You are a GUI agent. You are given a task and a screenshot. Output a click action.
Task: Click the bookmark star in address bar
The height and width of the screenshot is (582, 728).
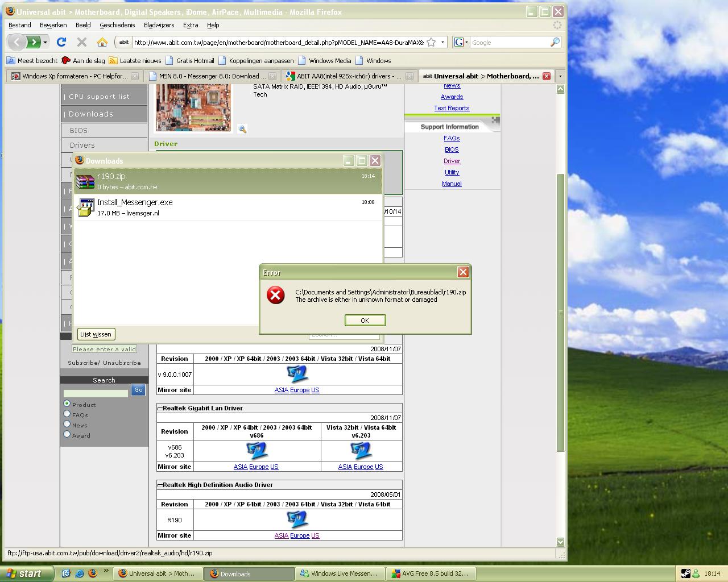click(x=431, y=42)
